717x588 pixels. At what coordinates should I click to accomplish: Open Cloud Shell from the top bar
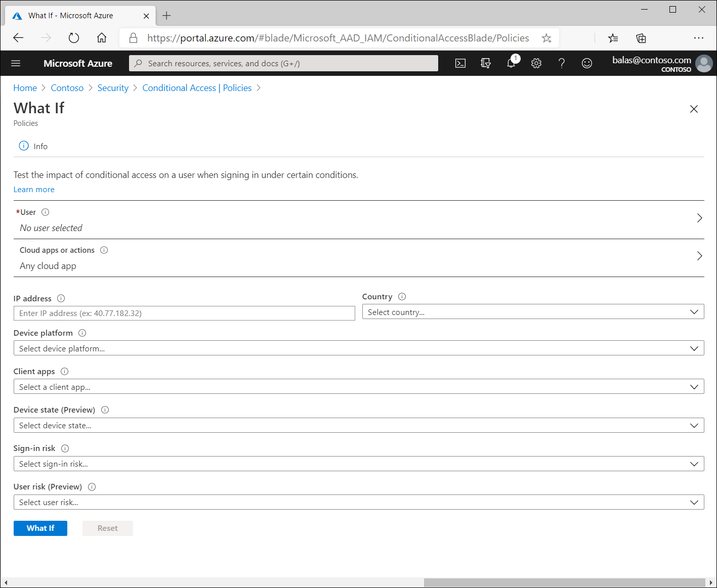[x=460, y=63]
